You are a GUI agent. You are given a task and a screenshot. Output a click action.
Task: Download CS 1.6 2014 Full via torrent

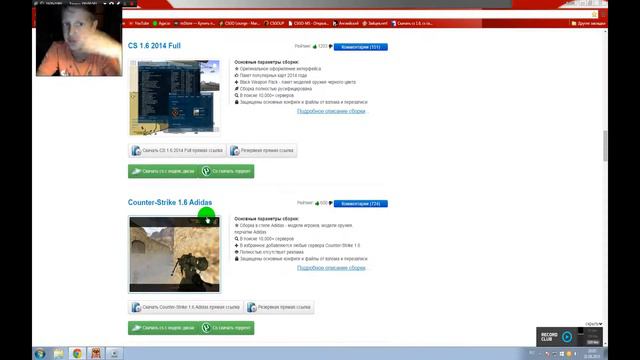point(227,171)
